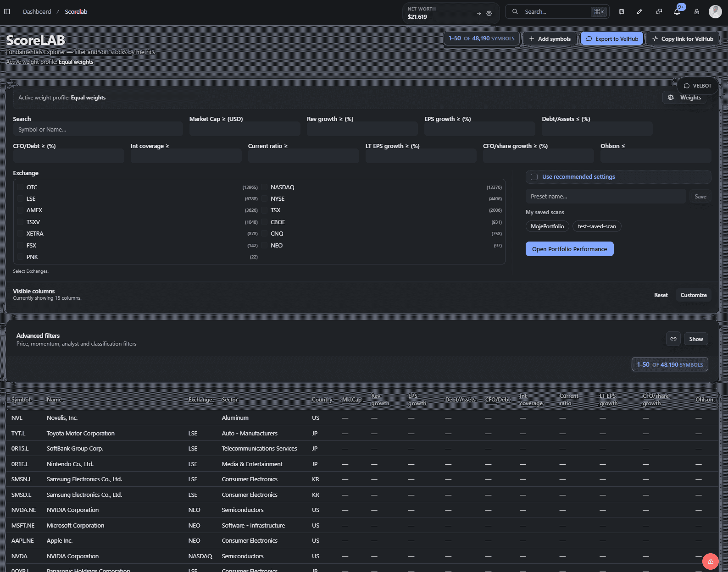Select the NVDA row symbol

coord(19,556)
